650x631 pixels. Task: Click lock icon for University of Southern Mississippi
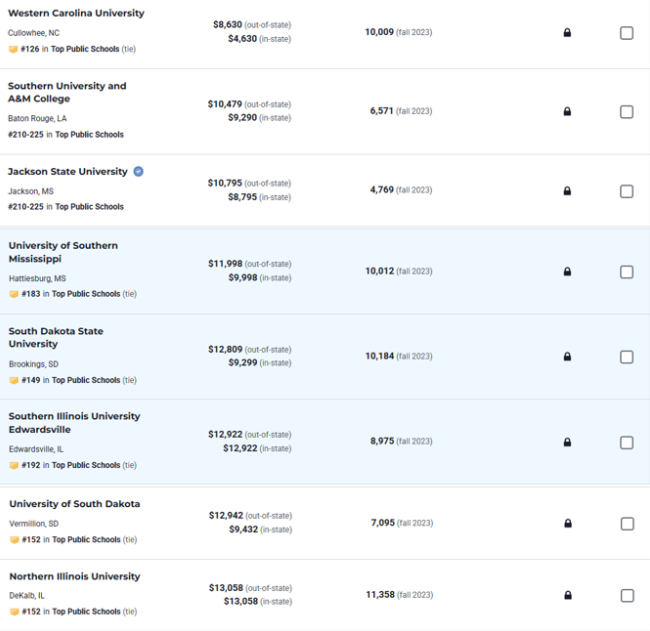pos(567,272)
